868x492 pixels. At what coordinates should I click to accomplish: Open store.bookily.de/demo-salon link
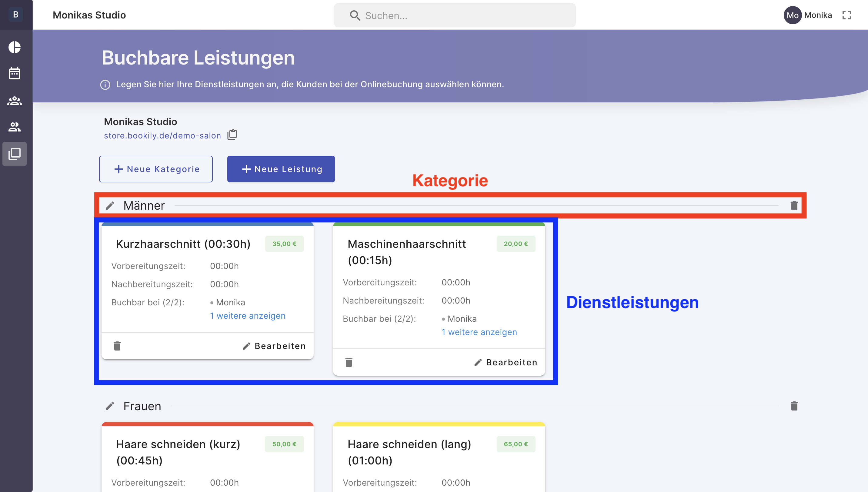pos(162,135)
